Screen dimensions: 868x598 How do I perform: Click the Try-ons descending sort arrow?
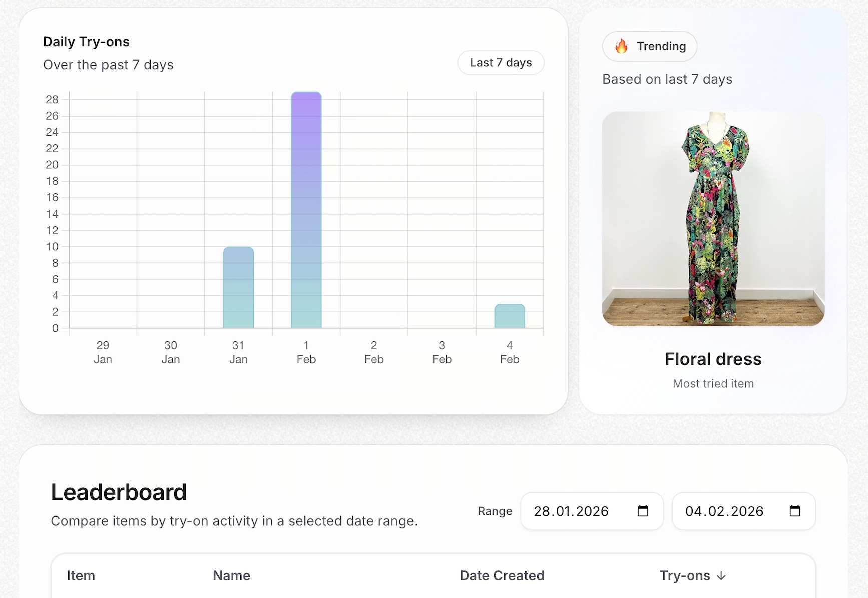[721, 576]
